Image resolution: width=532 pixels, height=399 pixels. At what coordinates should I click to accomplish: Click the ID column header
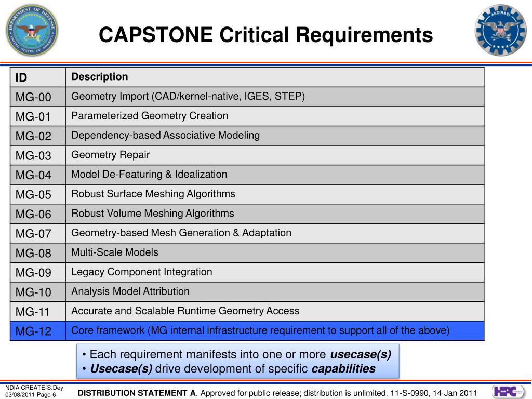click(x=38, y=77)
